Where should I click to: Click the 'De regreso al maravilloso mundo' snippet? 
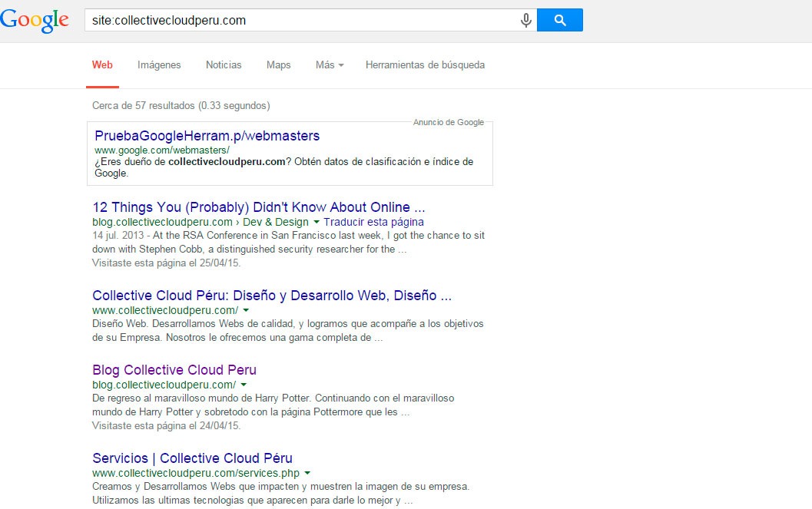tap(273, 405)
